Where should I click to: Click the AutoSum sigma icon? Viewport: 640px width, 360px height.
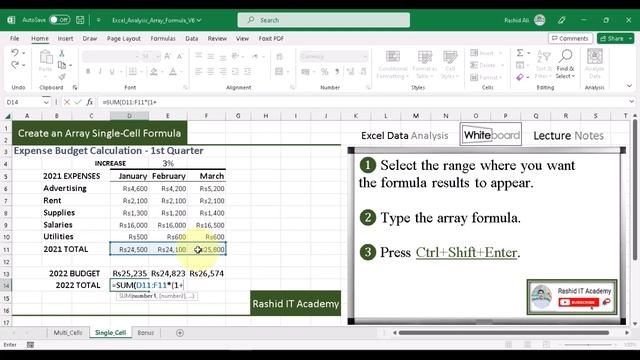click(520, 53)
